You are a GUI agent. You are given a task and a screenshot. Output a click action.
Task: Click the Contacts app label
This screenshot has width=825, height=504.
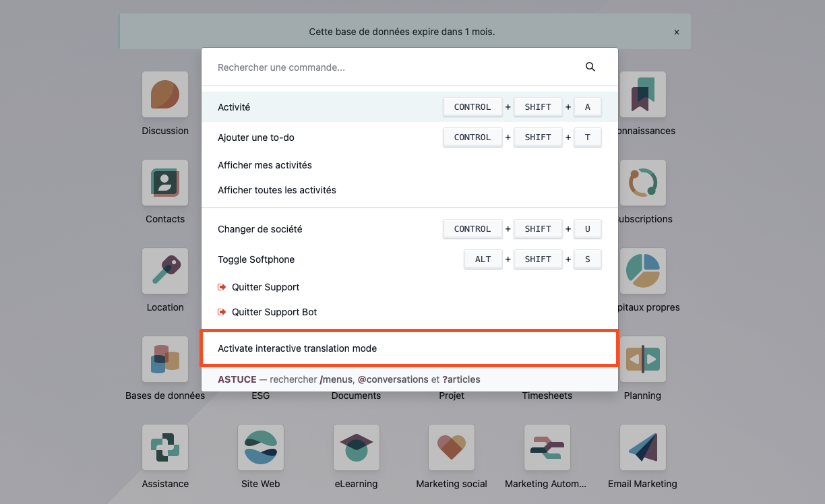(x=165, y=219)
